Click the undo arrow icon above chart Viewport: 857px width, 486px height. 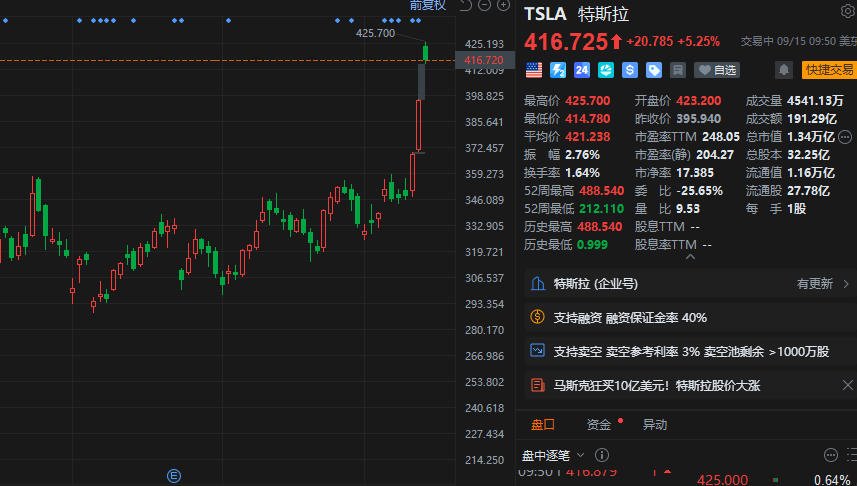tap(466, 5)
